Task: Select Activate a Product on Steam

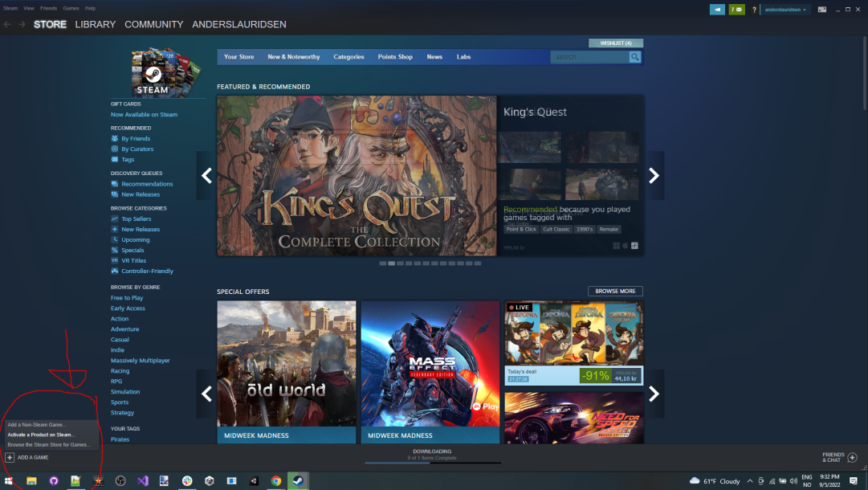Action: tap(40, 435)
